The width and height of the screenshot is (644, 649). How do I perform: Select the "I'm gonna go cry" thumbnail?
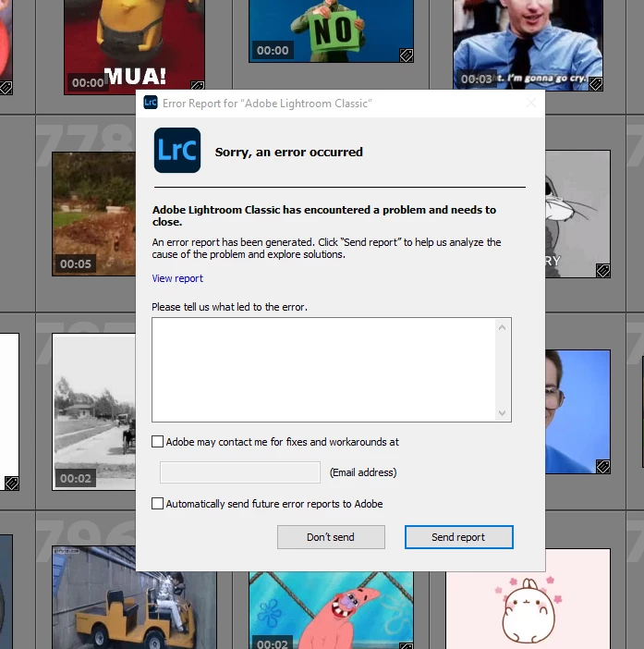coord(528,44)
